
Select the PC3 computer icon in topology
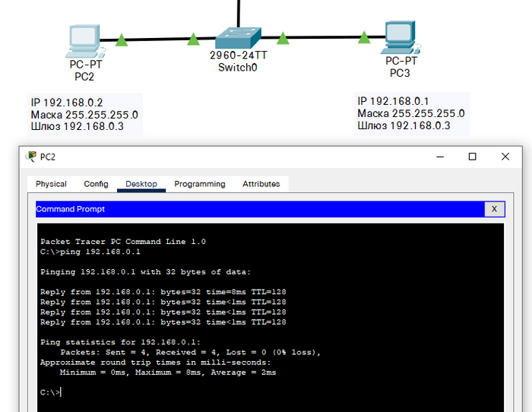coord(401,37)
